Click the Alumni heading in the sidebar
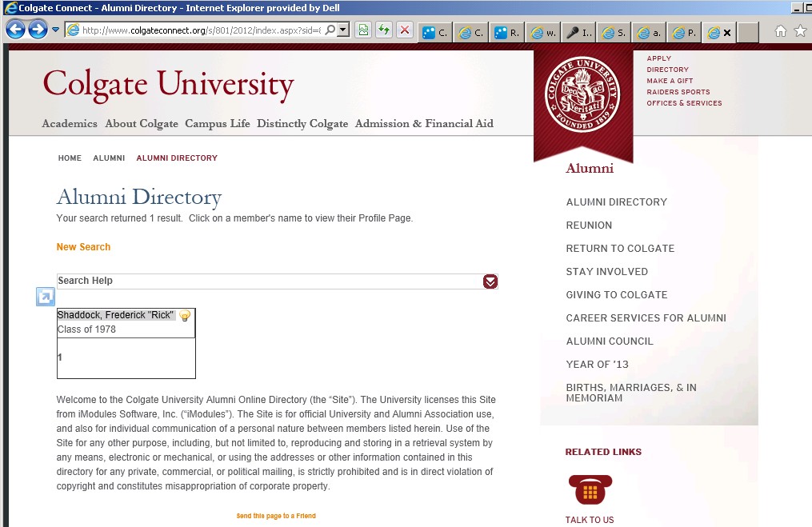812x527 pixels. coord(590,168)
